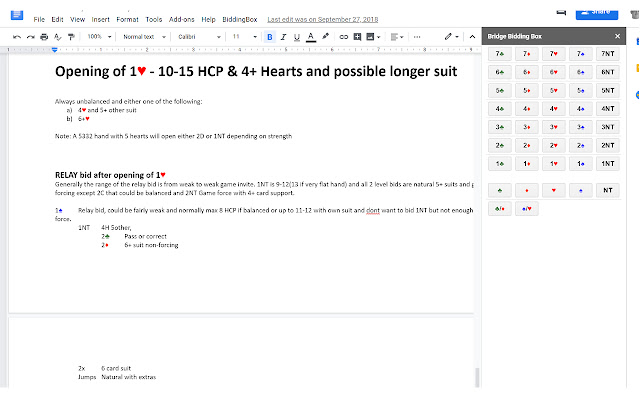Image resolution: width=640 pixels, height=400 pixels.
Task: Toggle Bold formatting
Action: pyautogui.click(x=270, y=36)
